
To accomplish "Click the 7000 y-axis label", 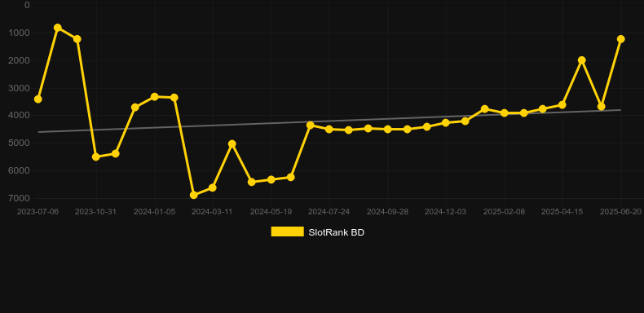I will pyautogui.click(x=19, y=198).
